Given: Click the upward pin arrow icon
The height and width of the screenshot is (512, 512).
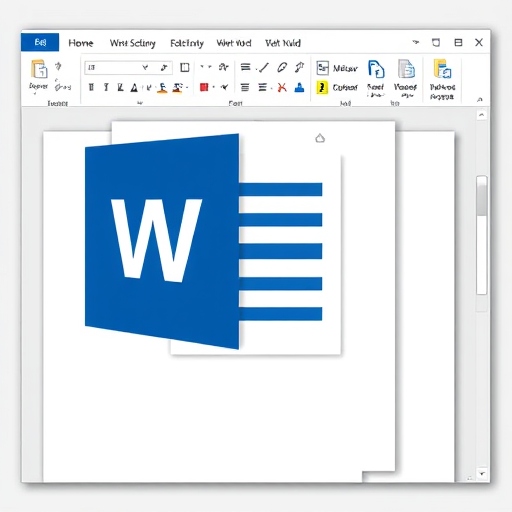Looking at the screenshot, I should (300, 67).
